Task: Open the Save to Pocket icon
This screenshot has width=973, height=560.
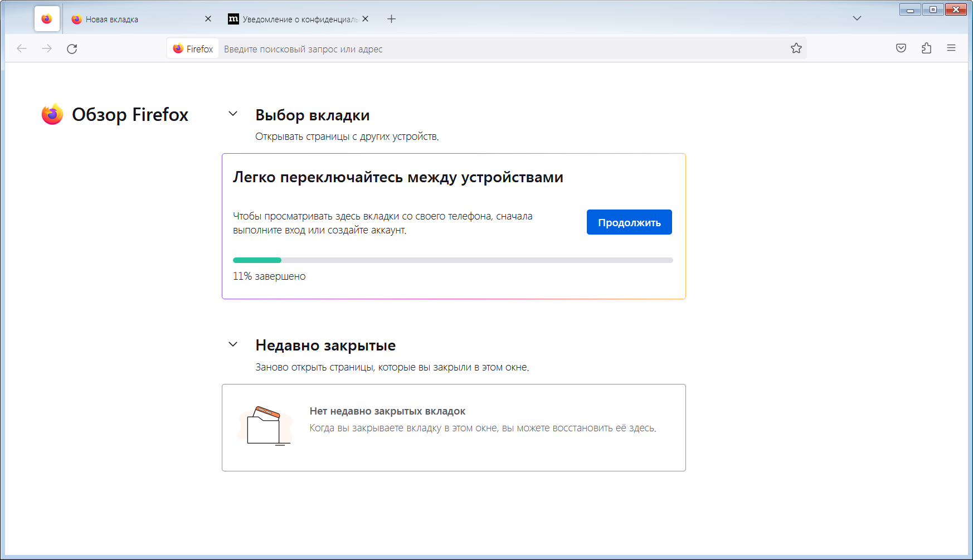Action: pyautogui.click(x=901, y=48)
